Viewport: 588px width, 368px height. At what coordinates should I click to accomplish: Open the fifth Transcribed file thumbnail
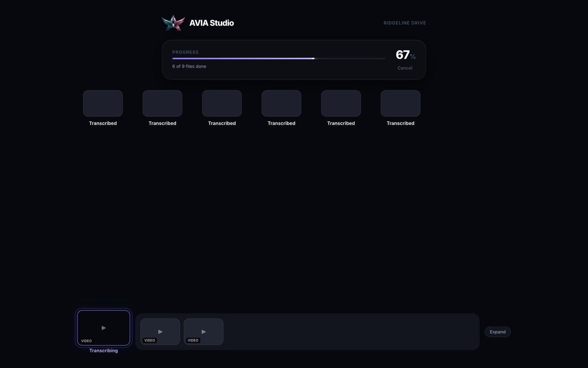point(341,103)
